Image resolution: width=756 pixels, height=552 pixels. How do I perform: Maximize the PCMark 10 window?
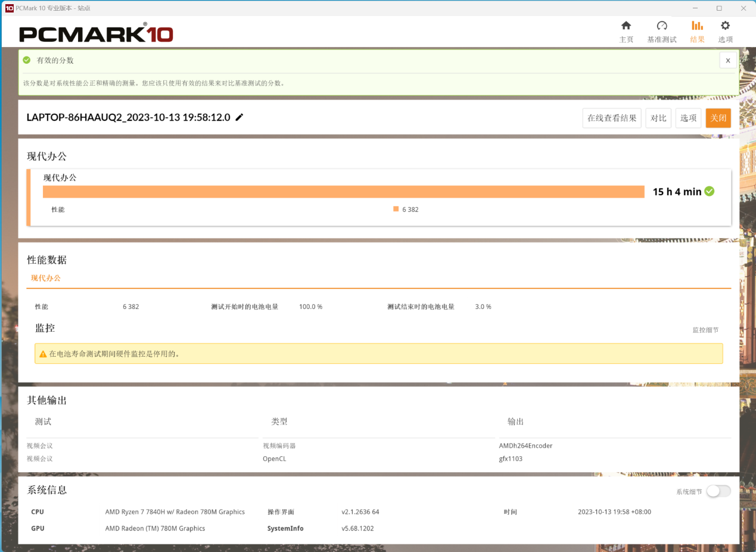pyautogui.click(x=719, y=8)
